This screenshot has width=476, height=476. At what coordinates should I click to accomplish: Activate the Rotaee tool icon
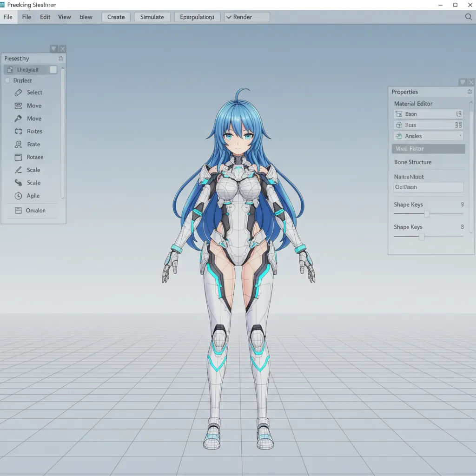point(19,157)
